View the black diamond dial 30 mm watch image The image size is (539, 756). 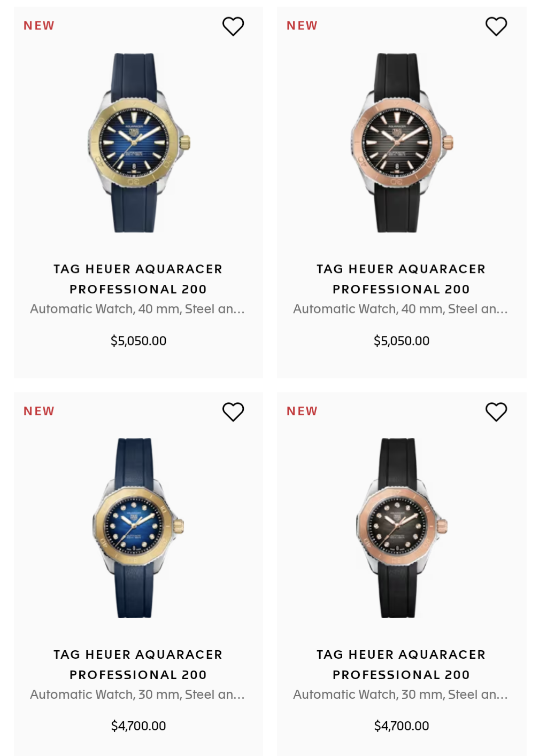(x=401, y=528)
